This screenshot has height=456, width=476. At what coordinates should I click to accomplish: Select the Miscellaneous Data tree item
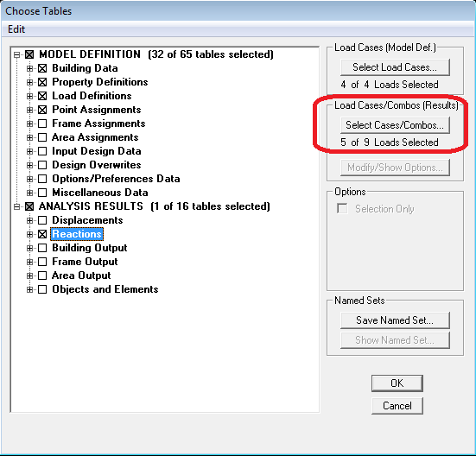pos(100,193)
